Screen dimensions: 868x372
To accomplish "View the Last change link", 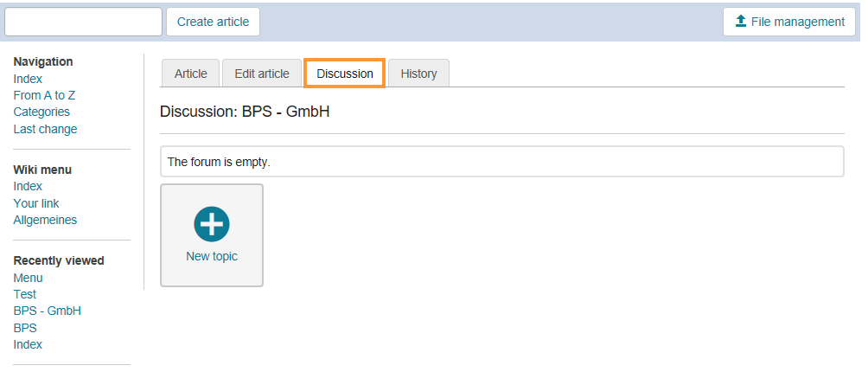I will 45,129.
